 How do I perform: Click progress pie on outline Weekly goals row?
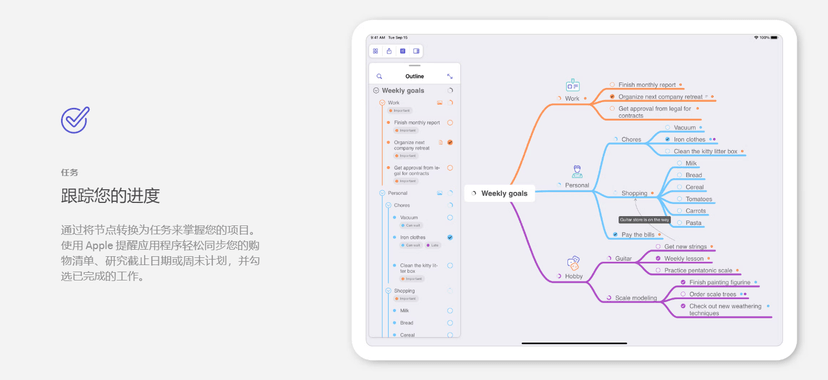tap(450, 91)
